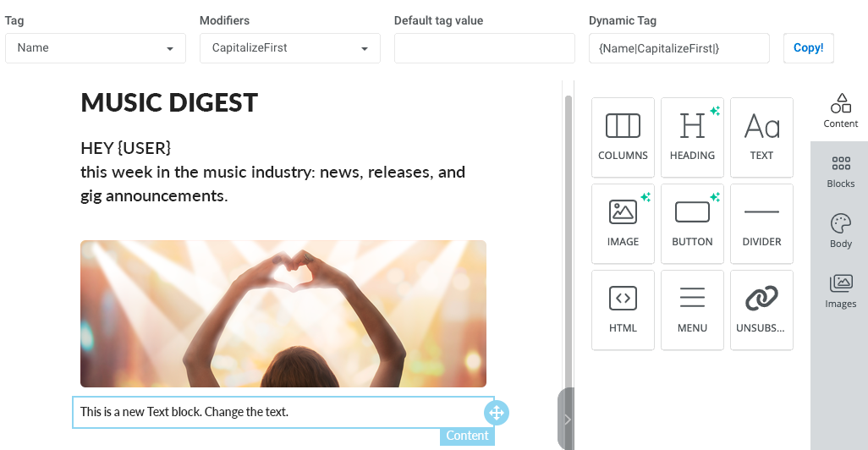The width and height of the screenshot is (868, 450).
Task: Insert an Image content block
Action: (623, 223)
